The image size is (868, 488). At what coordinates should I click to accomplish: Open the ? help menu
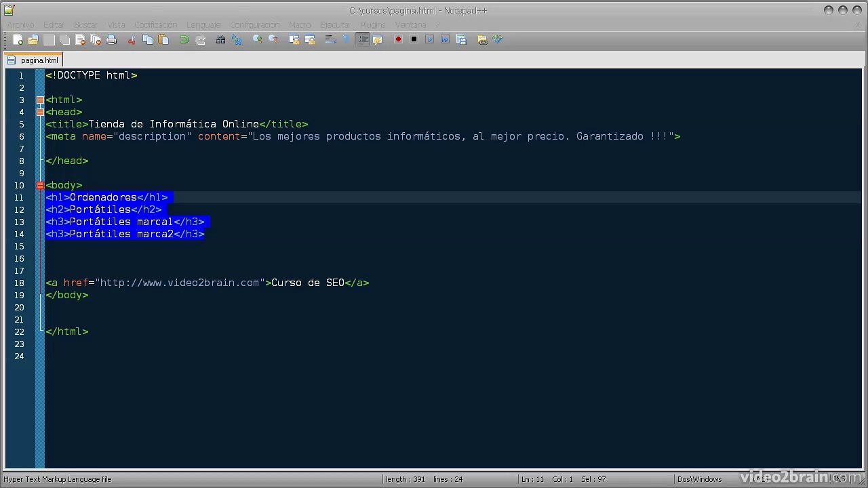[x=437, y=25]
